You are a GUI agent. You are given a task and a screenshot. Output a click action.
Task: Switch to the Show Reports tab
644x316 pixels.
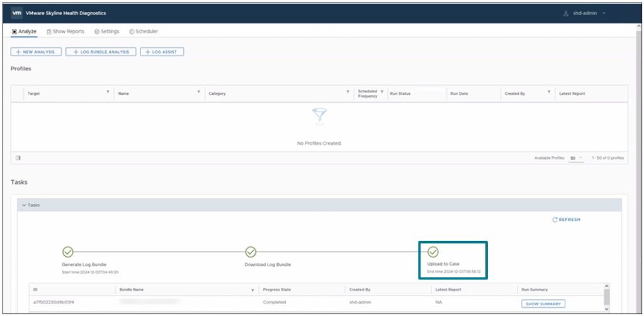(65, 31)
